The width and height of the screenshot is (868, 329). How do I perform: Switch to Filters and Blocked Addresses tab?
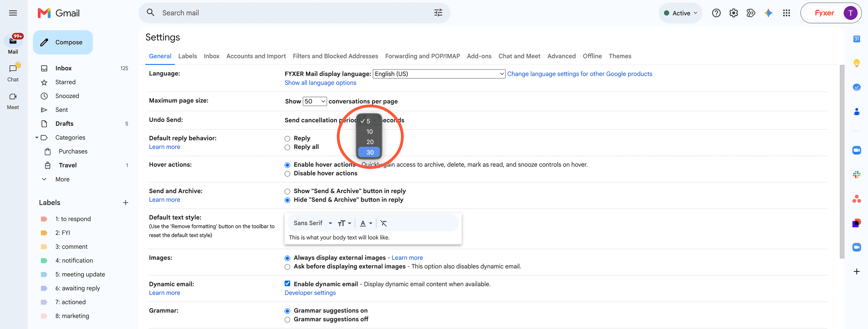(335, 56)
